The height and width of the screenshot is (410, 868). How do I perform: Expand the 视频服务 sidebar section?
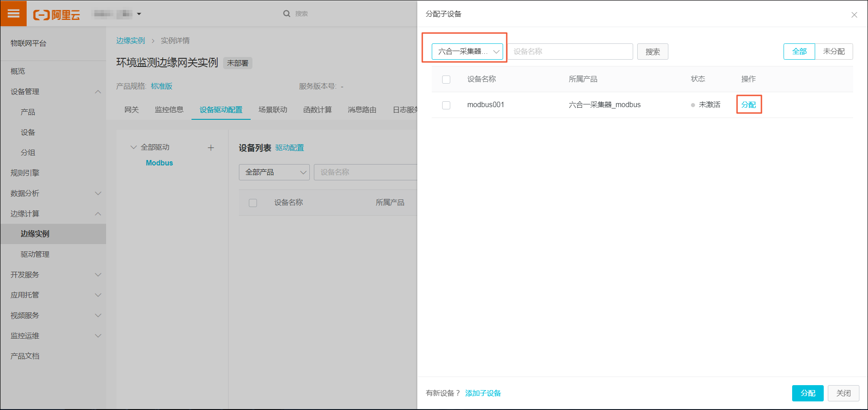(x=98, y=316)
